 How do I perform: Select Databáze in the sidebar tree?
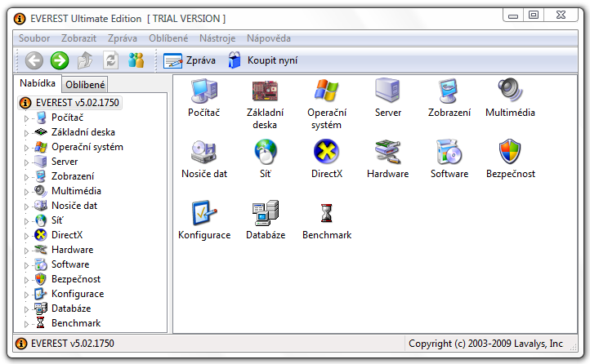click(71, 308)
